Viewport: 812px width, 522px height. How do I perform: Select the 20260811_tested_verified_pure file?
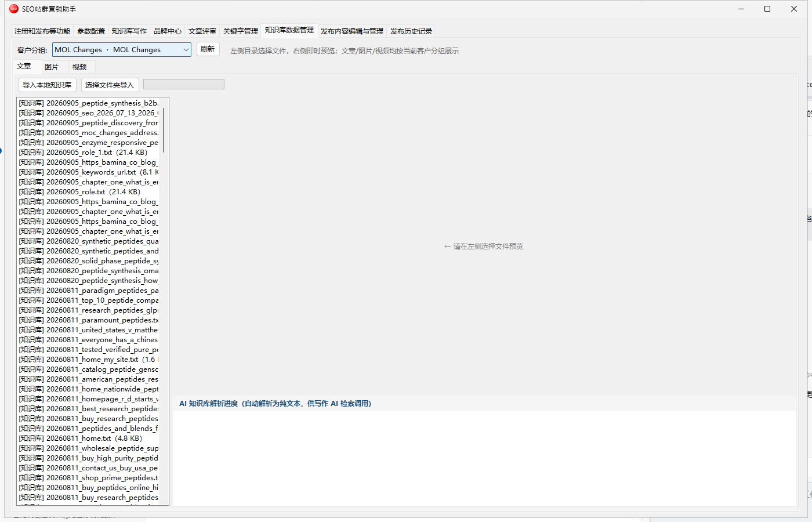coord(88,350)
